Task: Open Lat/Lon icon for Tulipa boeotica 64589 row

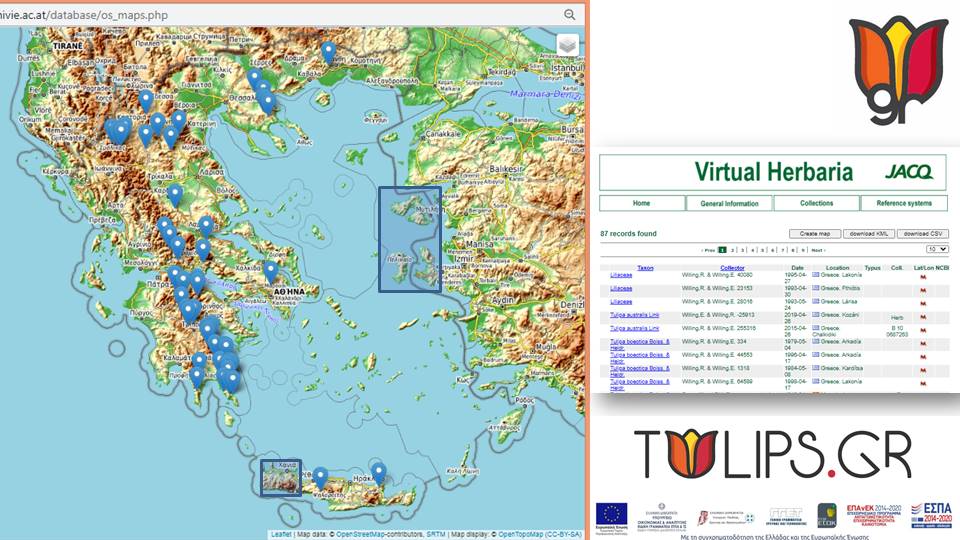Action: pos(923,384)
